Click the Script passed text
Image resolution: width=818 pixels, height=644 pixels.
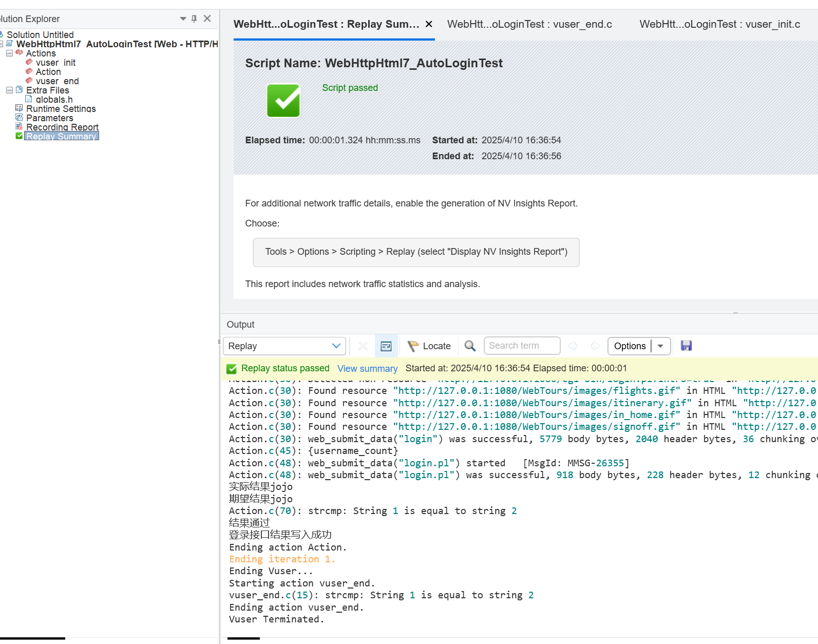(350, 88)
